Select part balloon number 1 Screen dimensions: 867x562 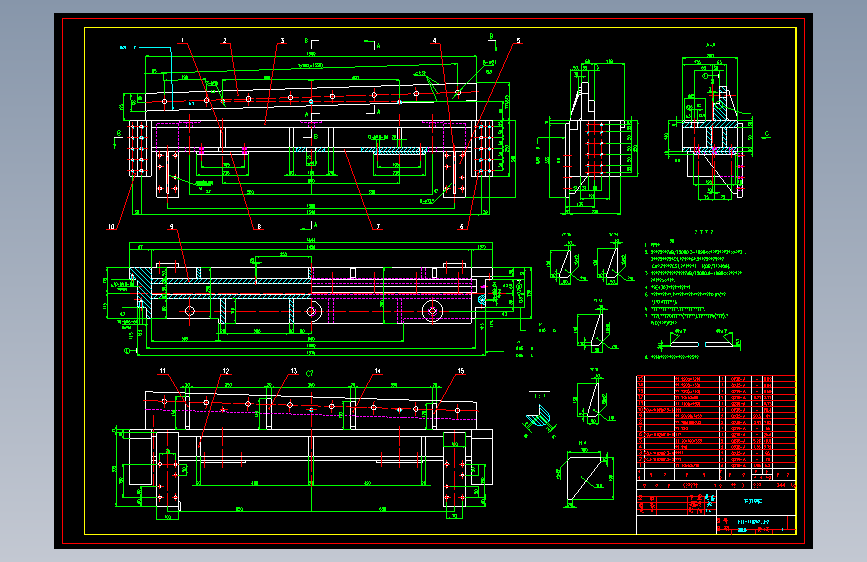(x=182, y=40)
